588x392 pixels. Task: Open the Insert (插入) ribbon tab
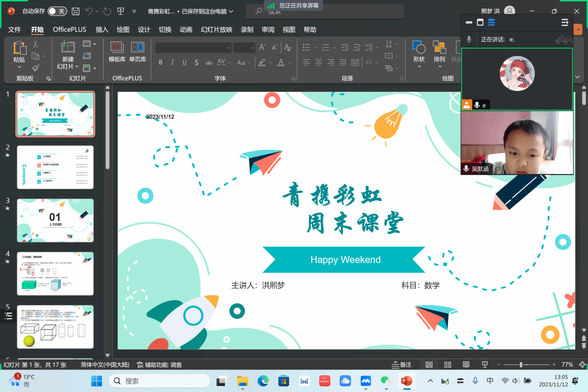pos(102,30)
